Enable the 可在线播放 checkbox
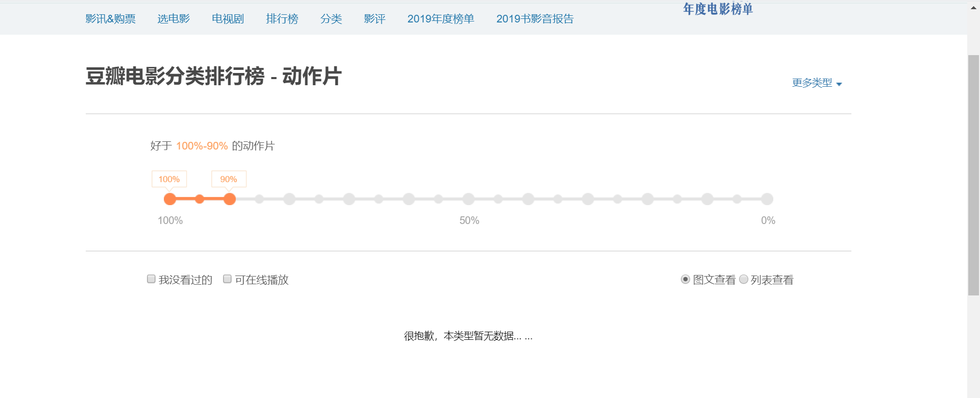The image size is (980, 398). 227,279
